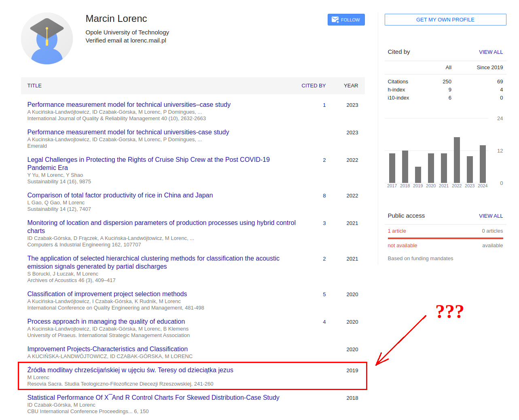Click the graduation cap profile avatar
This screenshot has height=420, width=519.
tap(47, 38)
